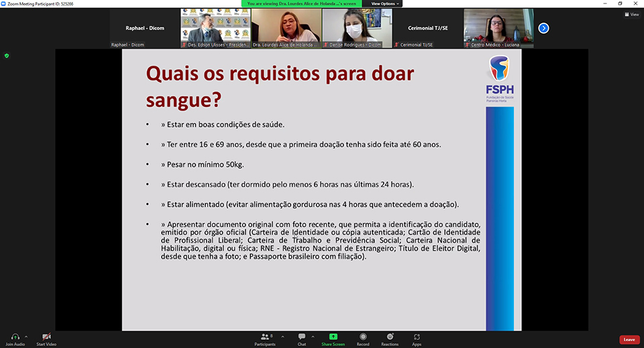Start video with the camera icon
This screenshot has height=348, width=644.
[46, 337]
